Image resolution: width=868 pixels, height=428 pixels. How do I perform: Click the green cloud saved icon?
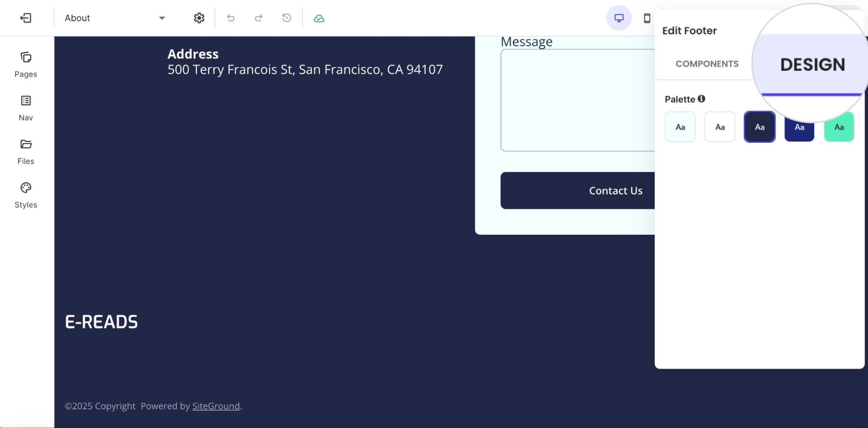(x=319, y=18)
